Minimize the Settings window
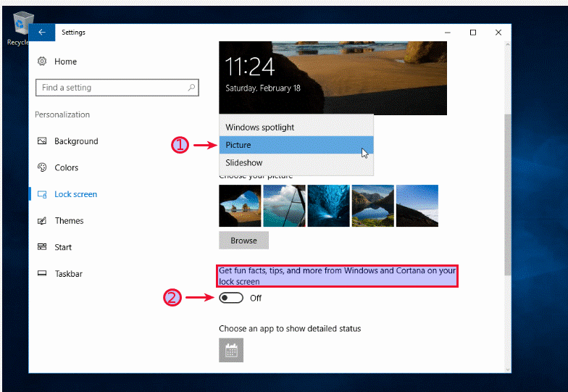568x392 pixels. (448, 32)
